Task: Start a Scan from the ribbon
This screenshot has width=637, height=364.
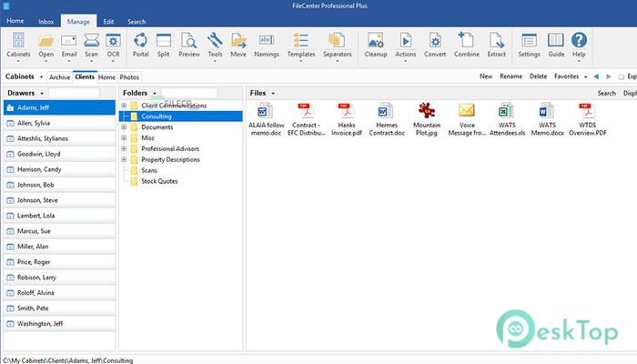Action: click(x=91, y=45)
